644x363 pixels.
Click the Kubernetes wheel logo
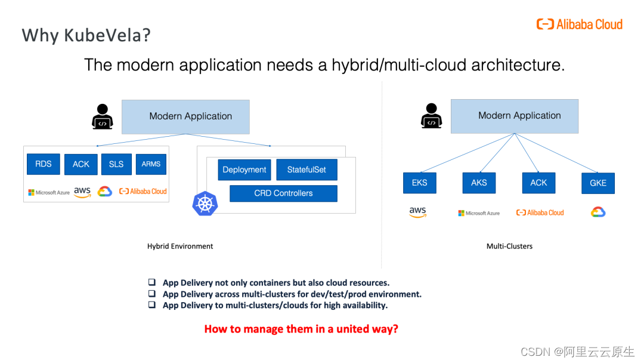[205, 204]
